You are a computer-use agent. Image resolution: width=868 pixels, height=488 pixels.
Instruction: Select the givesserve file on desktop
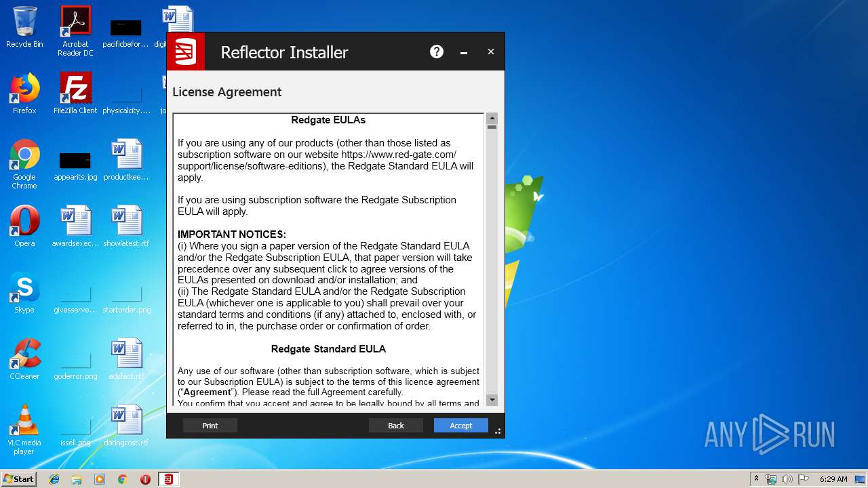pyautogui.click(x=75, y=298)
